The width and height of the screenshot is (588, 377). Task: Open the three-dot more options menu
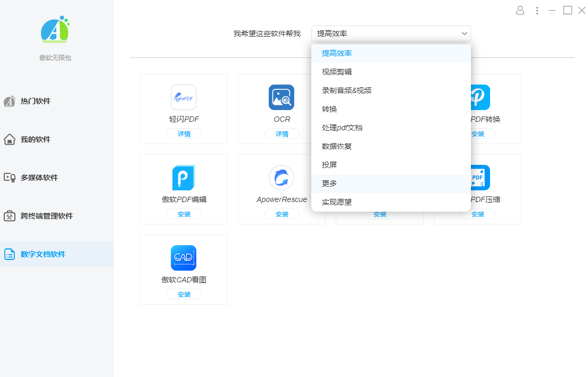537,10
